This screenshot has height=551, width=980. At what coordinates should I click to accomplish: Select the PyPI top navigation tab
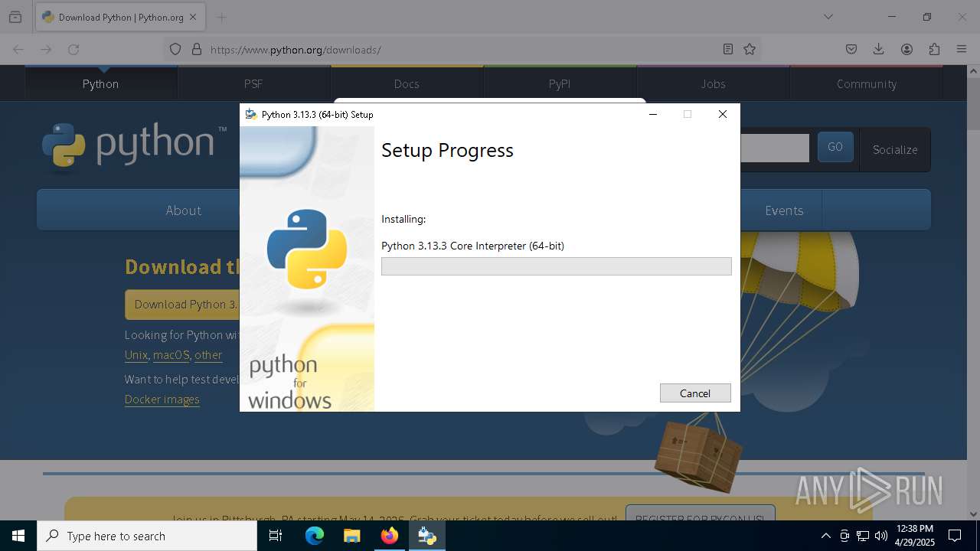tap(560, 83)
